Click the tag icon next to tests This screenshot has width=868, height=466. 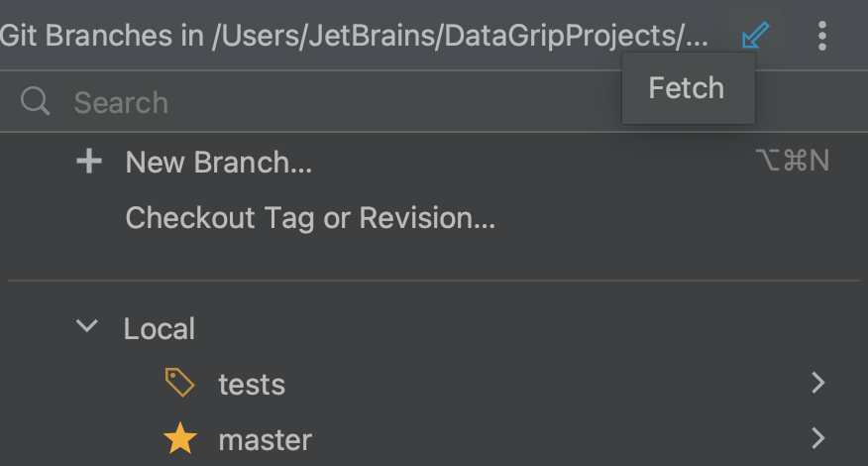pos(180,383)
